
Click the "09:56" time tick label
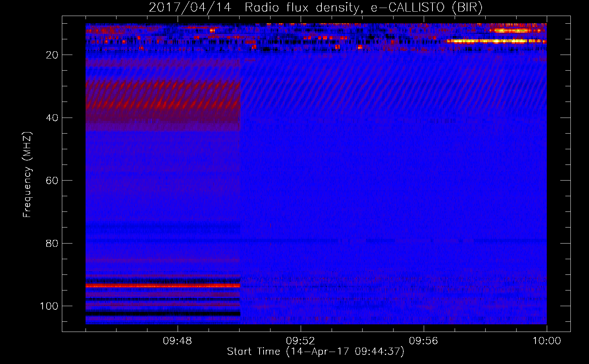(423, 341)
